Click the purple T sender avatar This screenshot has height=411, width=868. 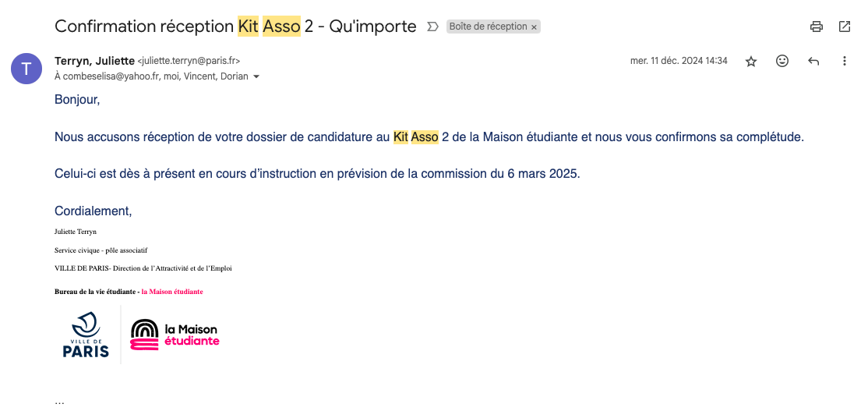(x=26, y=68)
